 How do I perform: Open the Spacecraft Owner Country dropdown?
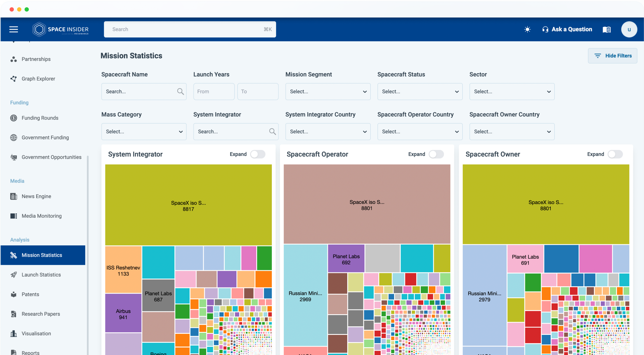[512, 131]
